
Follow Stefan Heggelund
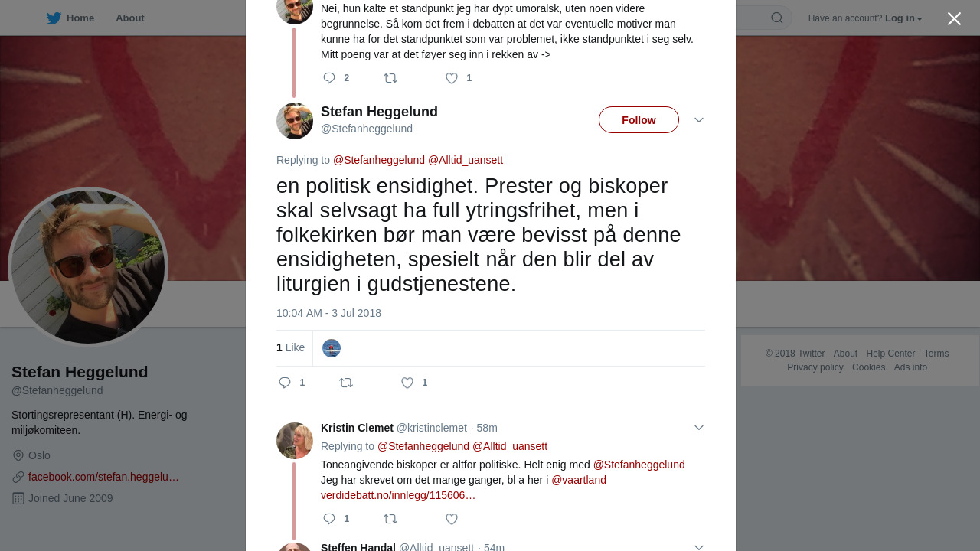(639, 120)
